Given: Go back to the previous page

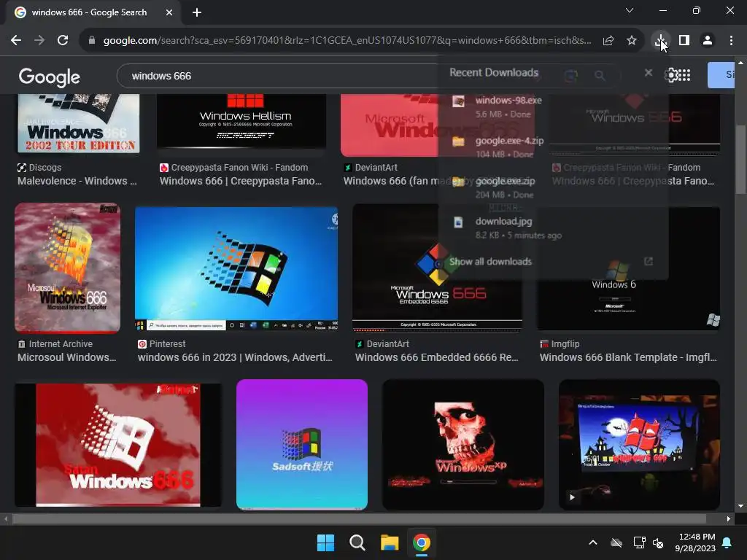Looking at the screenshot, I should pos(16,41).
